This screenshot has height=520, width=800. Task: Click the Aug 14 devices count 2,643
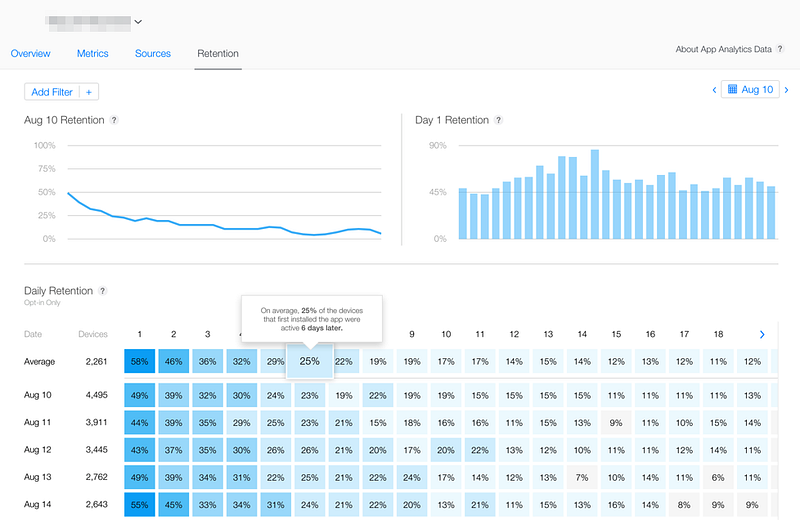point(96,505)
